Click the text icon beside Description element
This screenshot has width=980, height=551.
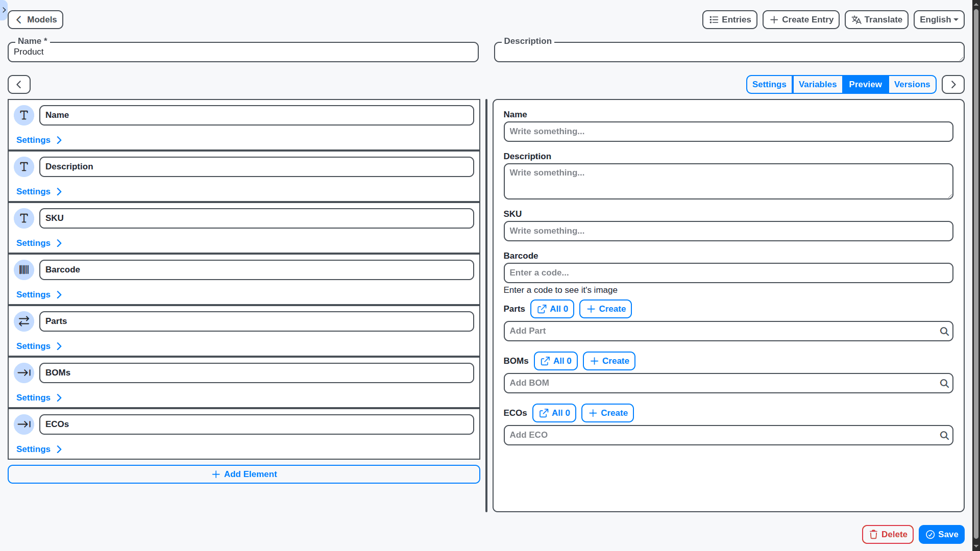23,167
